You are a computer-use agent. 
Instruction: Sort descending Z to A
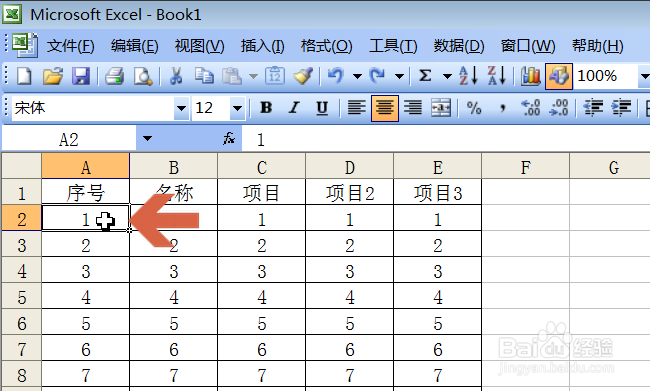[x=497, y=76]
